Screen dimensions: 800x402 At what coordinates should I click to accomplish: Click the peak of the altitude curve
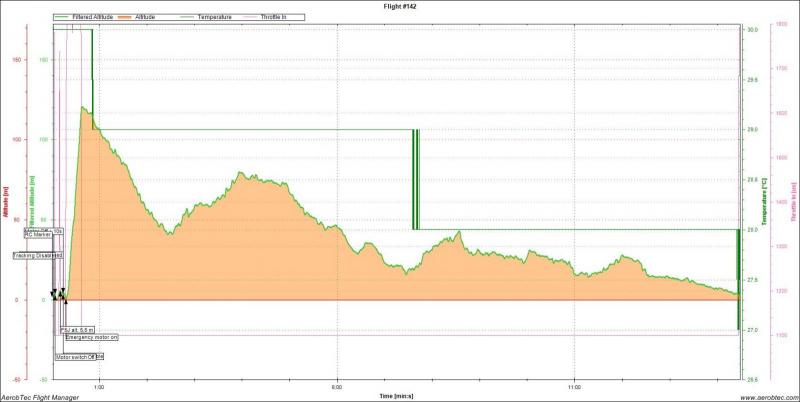84,107
